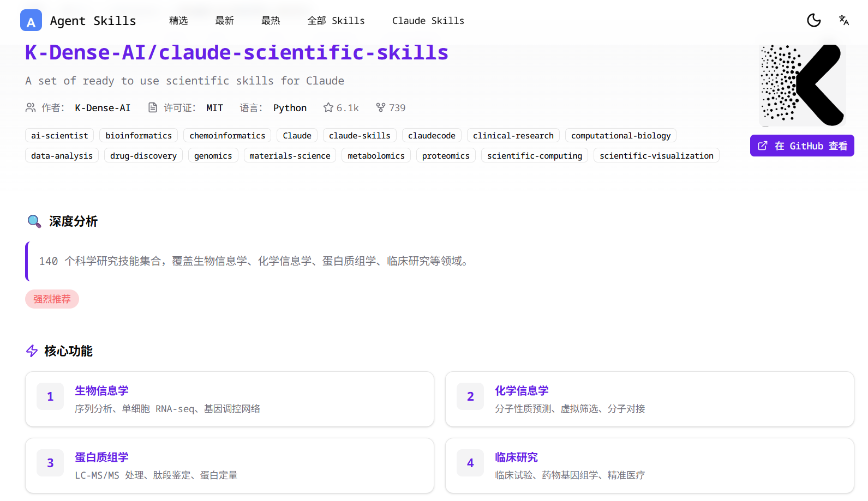Toggle dark mode with the moon icon

813,21
